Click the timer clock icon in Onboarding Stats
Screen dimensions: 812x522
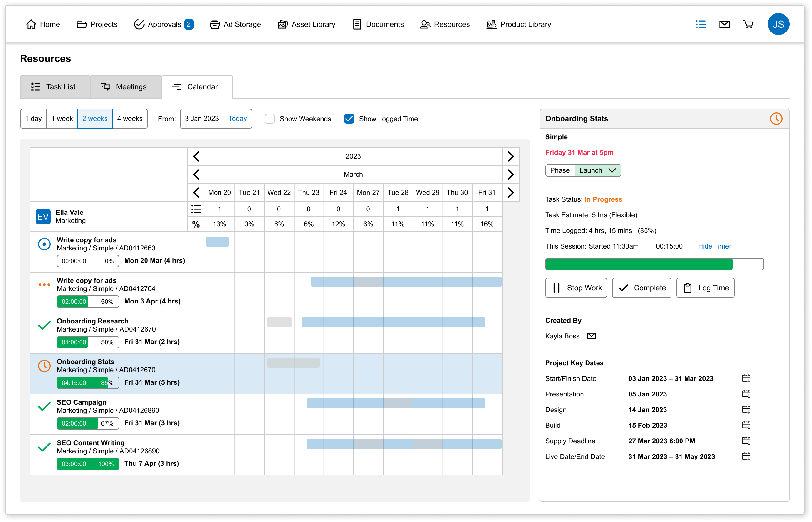(x=776, y=118)
